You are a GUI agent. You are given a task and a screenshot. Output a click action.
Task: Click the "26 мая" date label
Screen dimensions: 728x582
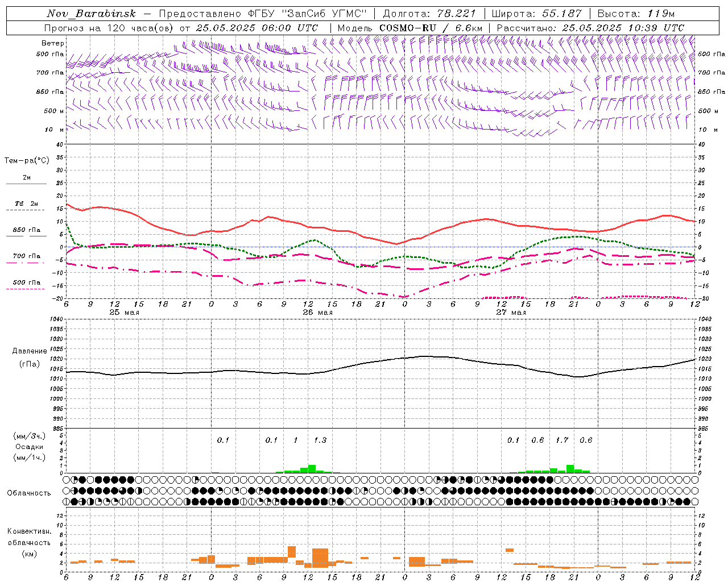[x=317, y=313]
